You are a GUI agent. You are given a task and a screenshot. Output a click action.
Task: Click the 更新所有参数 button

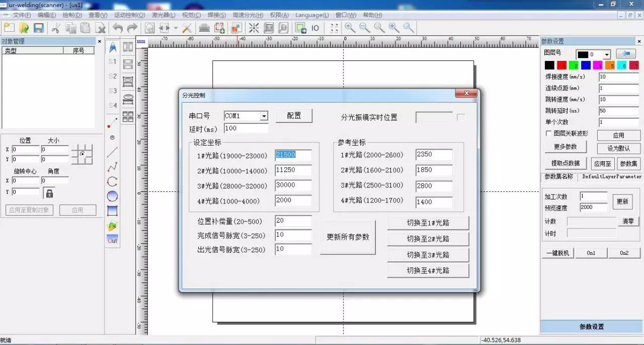pos(348,237)
